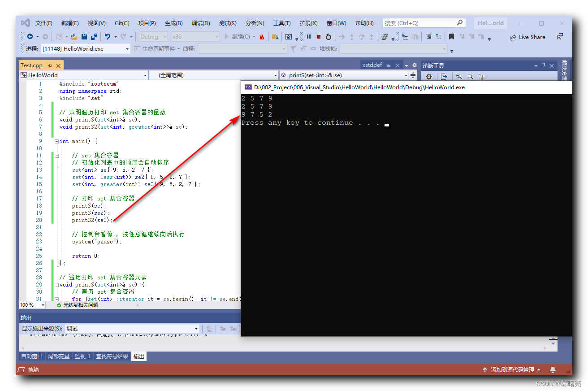The height and width of the screenshot is (391, 588).
Task: Click the 搜索 (Ctrl+Q) search box
Action: click(x=424, y=23)
